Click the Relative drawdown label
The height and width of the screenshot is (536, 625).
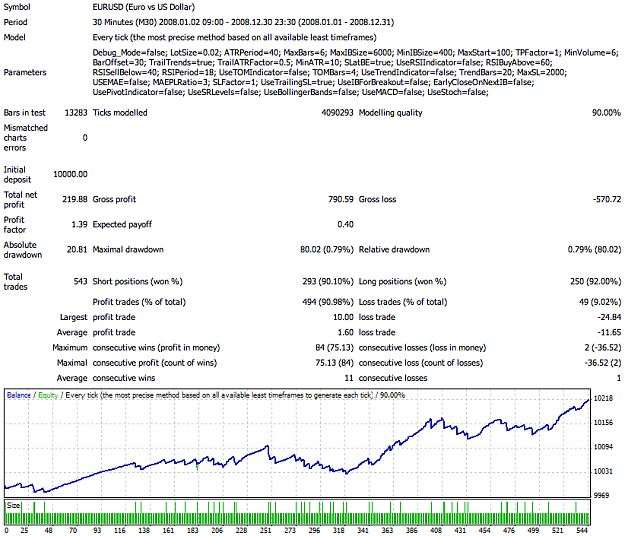tap(394, 249)
